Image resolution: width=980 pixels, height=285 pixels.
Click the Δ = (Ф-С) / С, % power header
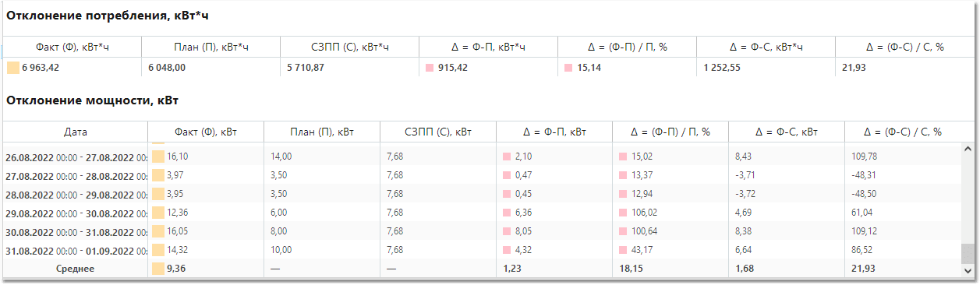click(904, 132)
